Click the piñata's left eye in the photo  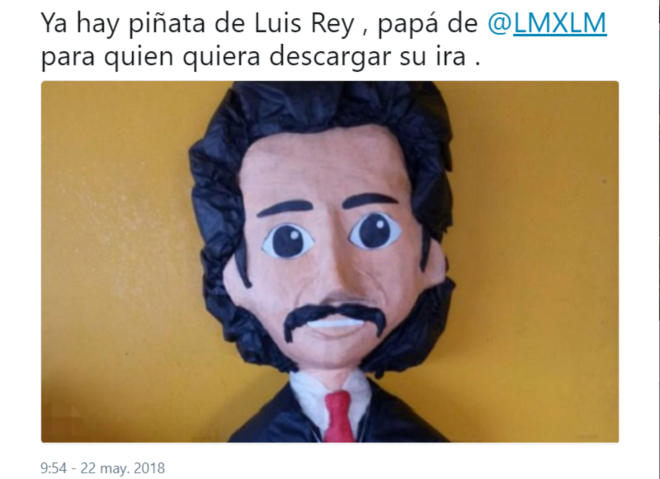click(288, 242)
